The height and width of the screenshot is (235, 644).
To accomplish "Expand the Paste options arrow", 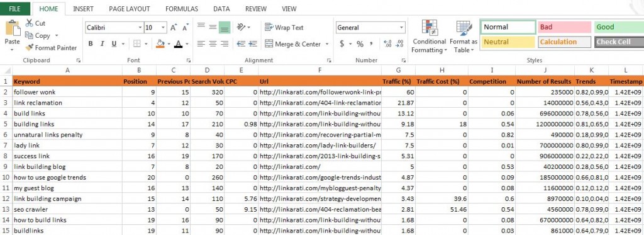I will (12, 49).
